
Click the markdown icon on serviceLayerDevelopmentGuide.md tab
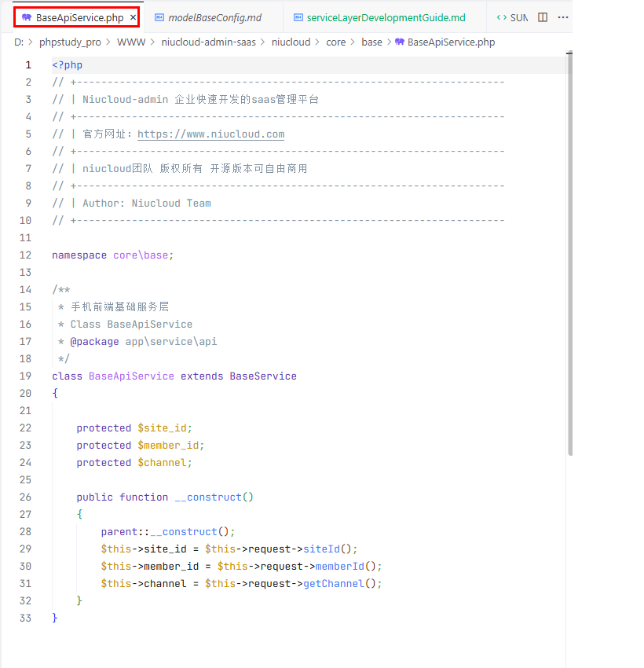(x=298, y=17)
